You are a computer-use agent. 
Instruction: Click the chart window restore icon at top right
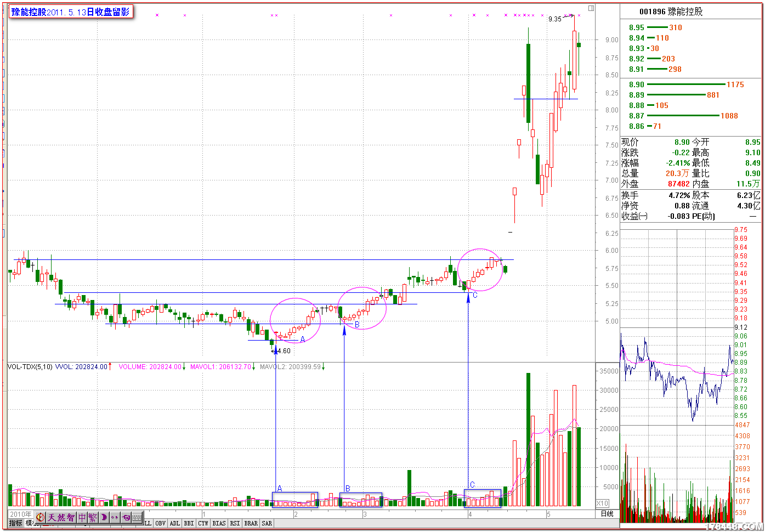coord(591,8)
